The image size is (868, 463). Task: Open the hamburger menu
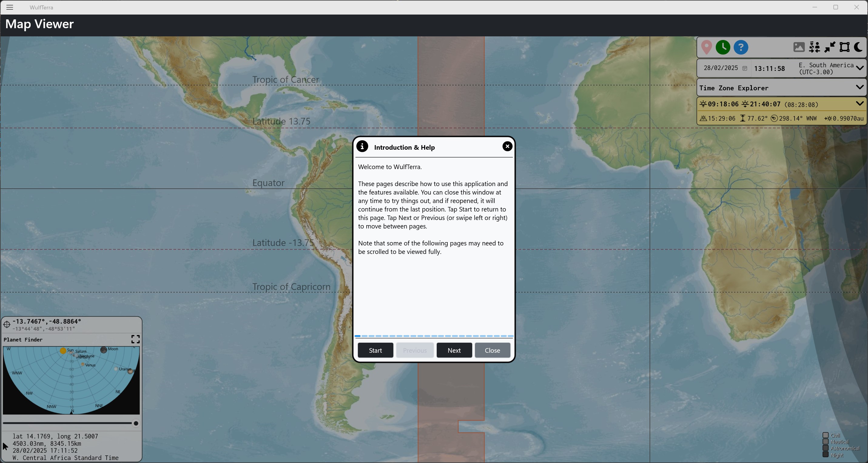10,7
